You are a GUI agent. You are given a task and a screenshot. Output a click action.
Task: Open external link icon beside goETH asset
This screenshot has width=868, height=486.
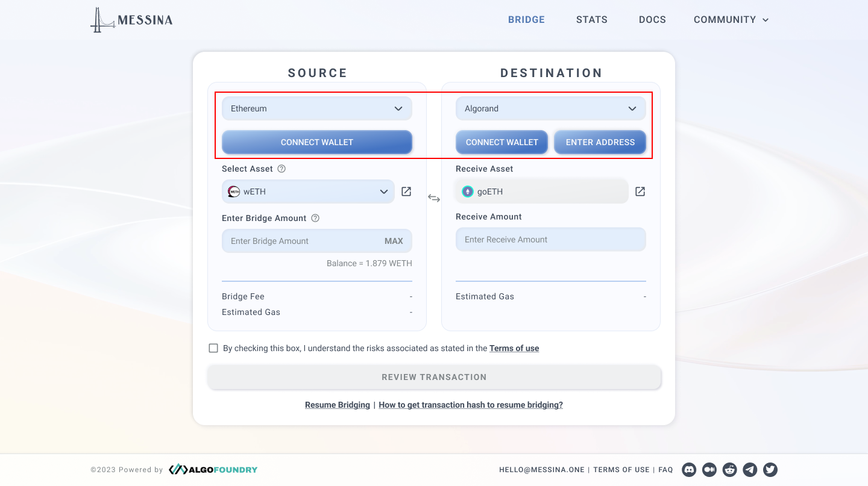click(x=640, y=192)
